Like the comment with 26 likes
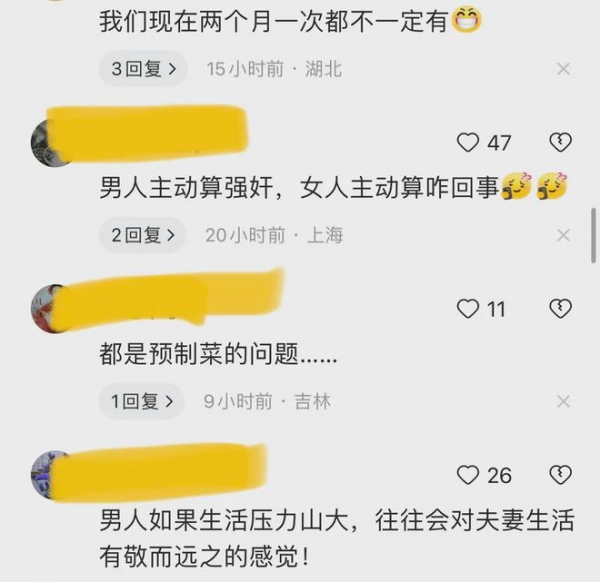This screenshot has height=582, width=600. [x=468, y=475]
